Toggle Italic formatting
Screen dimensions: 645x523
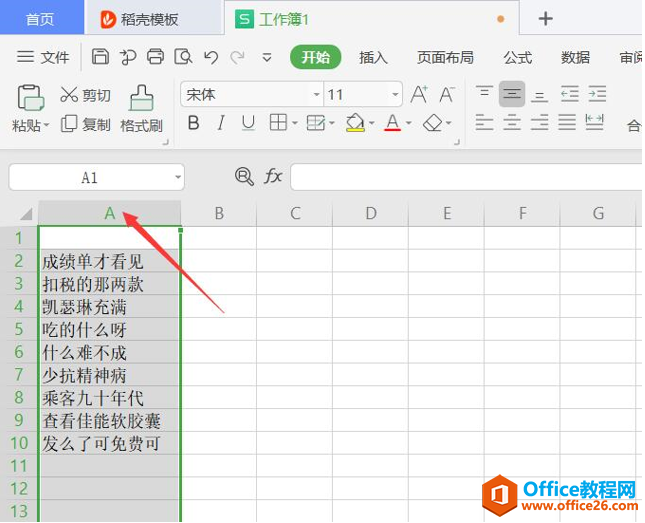[221, 123]
